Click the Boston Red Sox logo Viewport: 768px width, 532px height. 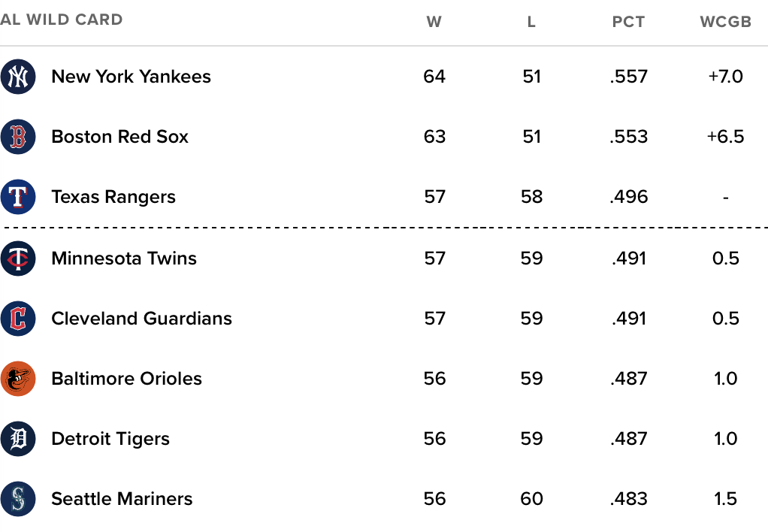(x=18, y=137)
